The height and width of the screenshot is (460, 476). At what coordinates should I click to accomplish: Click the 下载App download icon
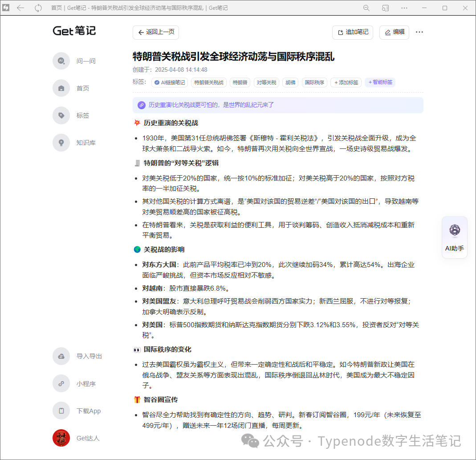pos(61,411)
